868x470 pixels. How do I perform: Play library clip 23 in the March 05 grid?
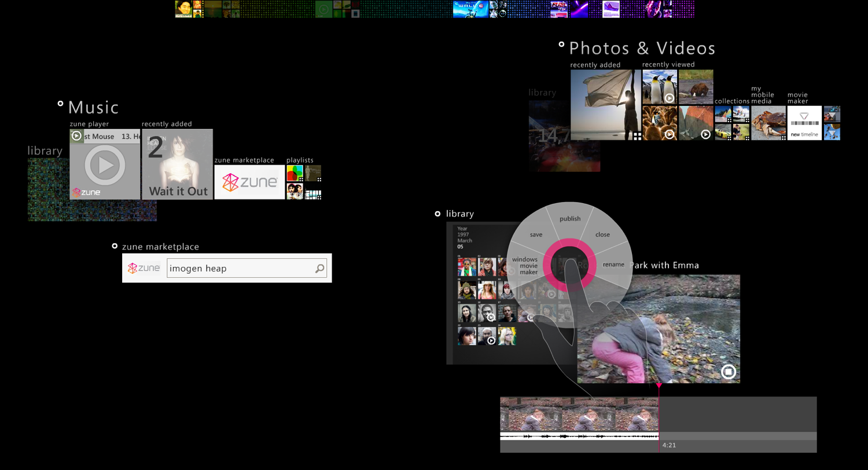pos(491,340)
